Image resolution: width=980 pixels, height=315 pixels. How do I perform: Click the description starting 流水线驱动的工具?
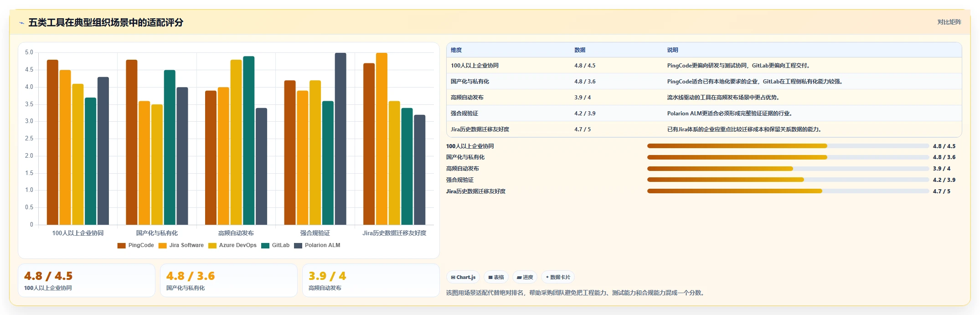click(x=724, y=98)
